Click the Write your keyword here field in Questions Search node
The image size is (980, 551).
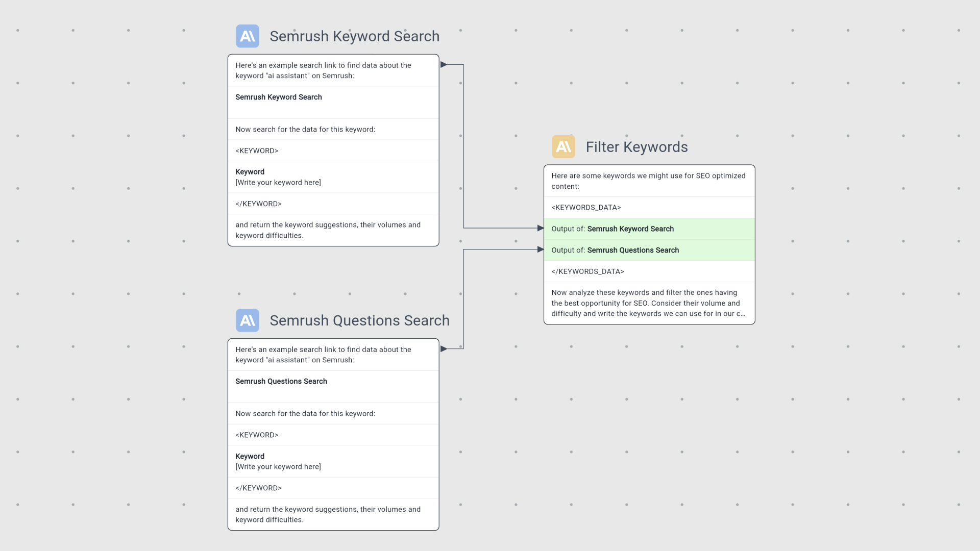pyautogui.click(x=278, y=466)
